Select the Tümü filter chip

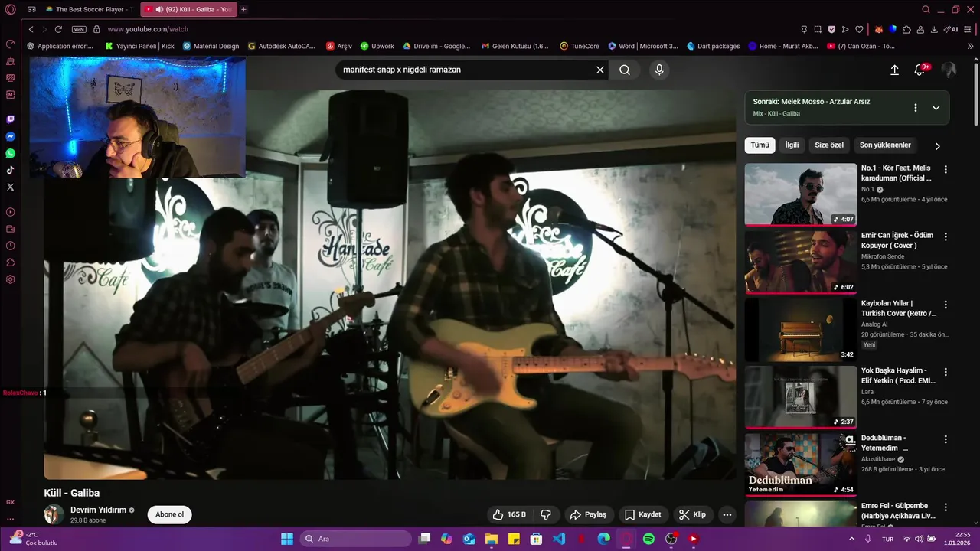[x=759, y=145]
